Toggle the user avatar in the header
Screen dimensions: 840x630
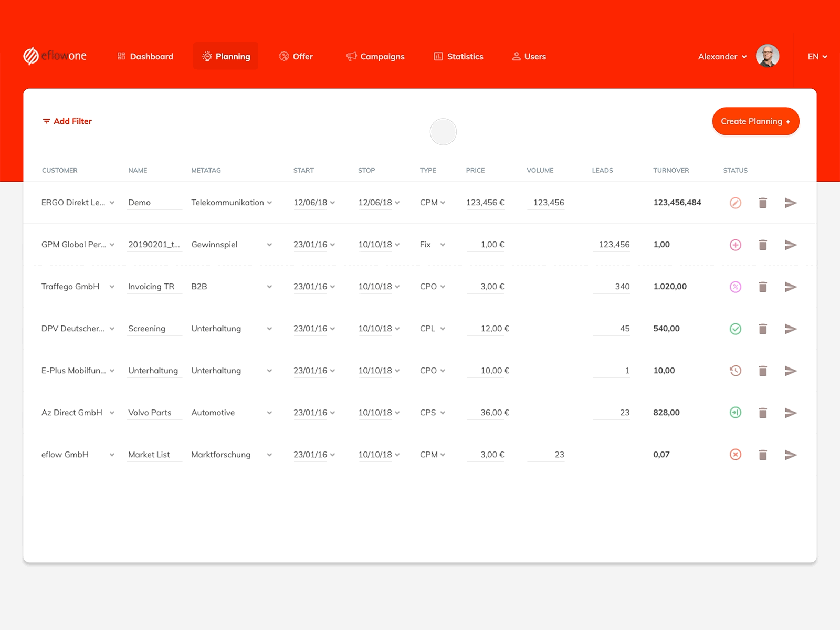click(x=768, y=56)
